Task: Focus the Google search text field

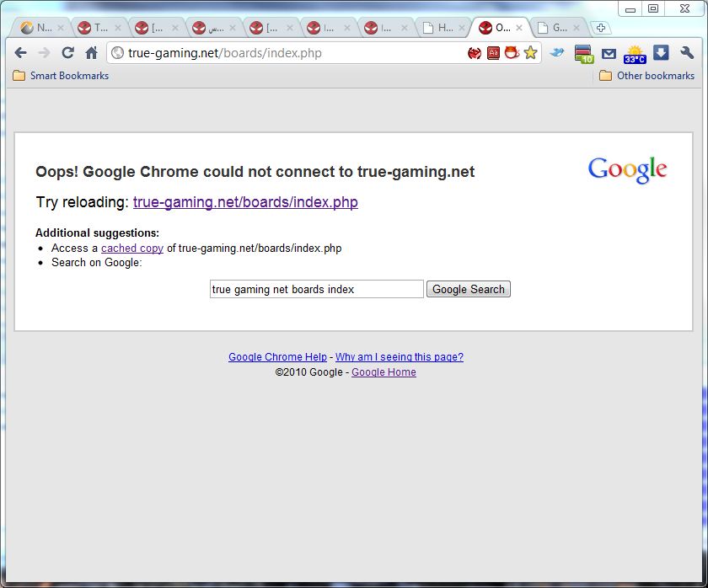Action: [317, 289]
